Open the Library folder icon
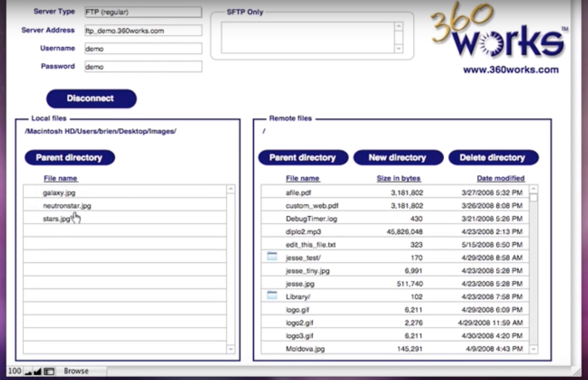The height and width of the screenshot is (380, 588). click(x=272, y=295)
